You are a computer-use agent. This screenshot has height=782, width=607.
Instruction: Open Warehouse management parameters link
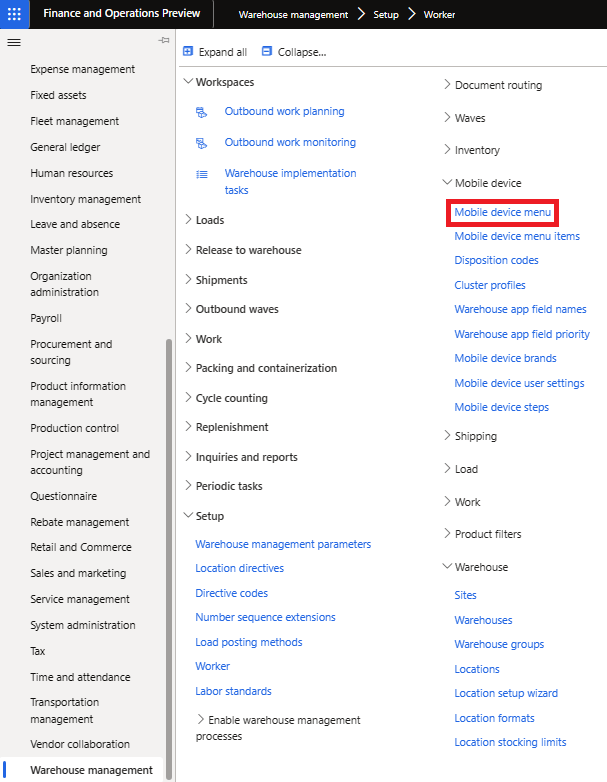click(x=283, y=544)
